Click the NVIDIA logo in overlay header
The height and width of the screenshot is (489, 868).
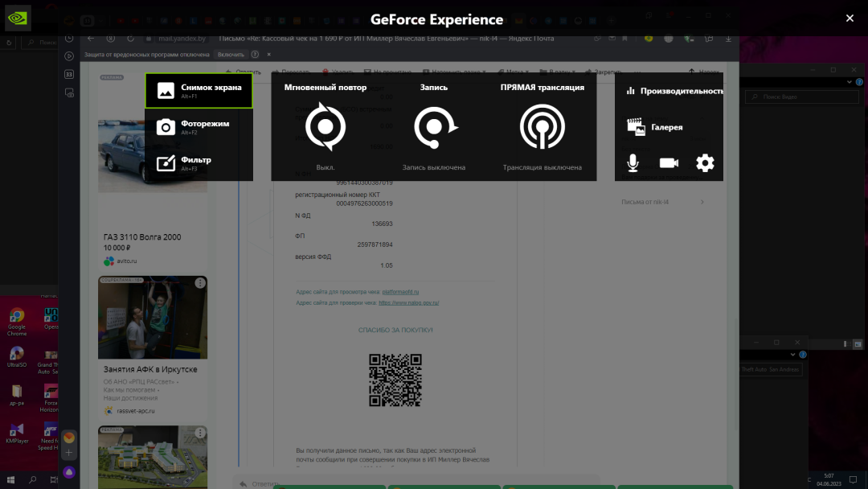pos(17,18)
